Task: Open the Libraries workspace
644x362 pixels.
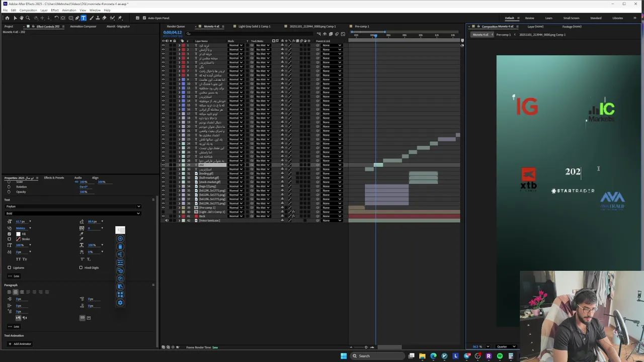Action: (x=617, y=18)
